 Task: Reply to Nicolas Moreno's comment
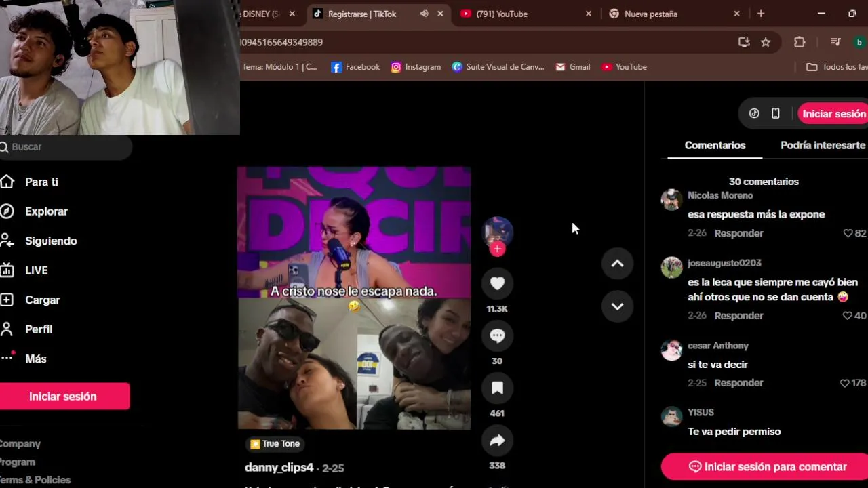click(738, 233)
